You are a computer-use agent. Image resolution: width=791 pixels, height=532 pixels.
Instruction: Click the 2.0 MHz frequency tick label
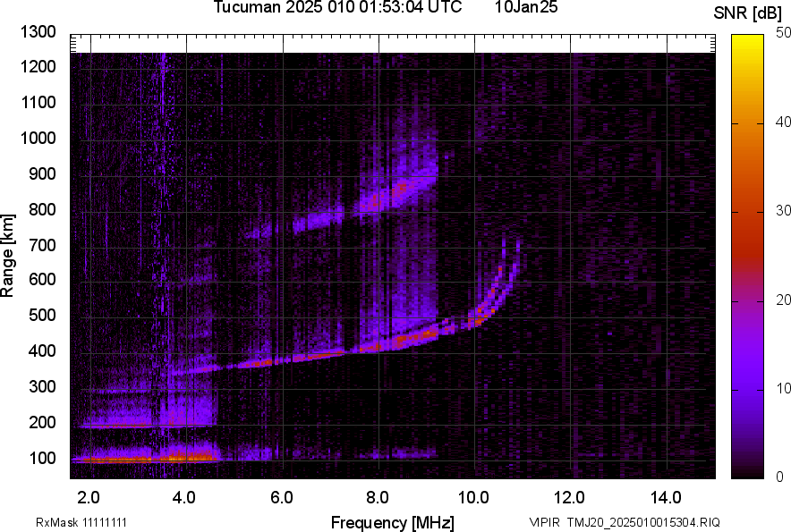pos(89,496)
